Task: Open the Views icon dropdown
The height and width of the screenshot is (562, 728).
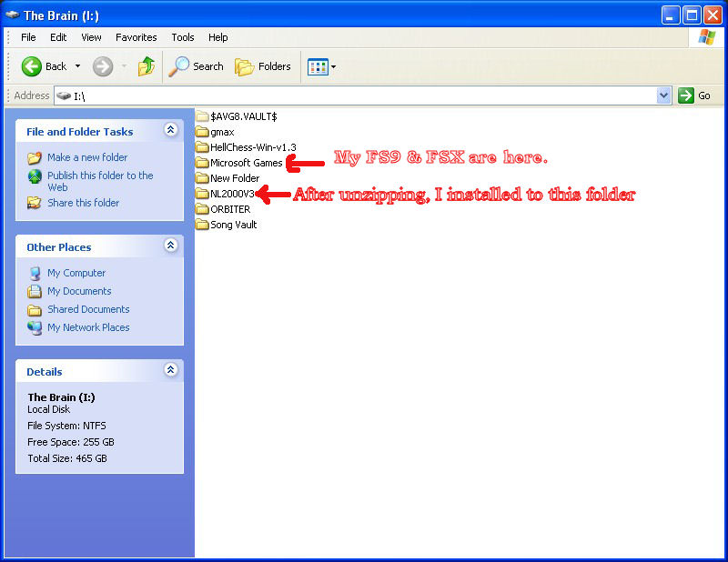Action: pos(321,66)
